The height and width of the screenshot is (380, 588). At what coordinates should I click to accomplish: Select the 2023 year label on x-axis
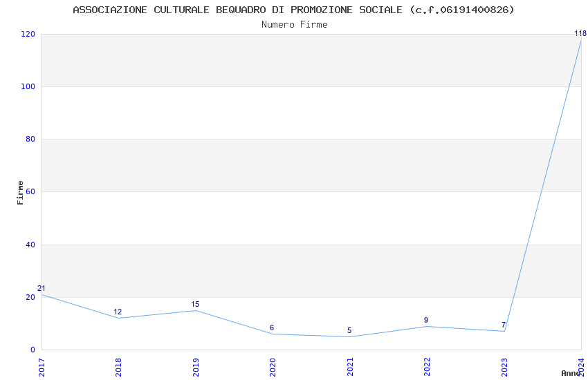point(504,366)
